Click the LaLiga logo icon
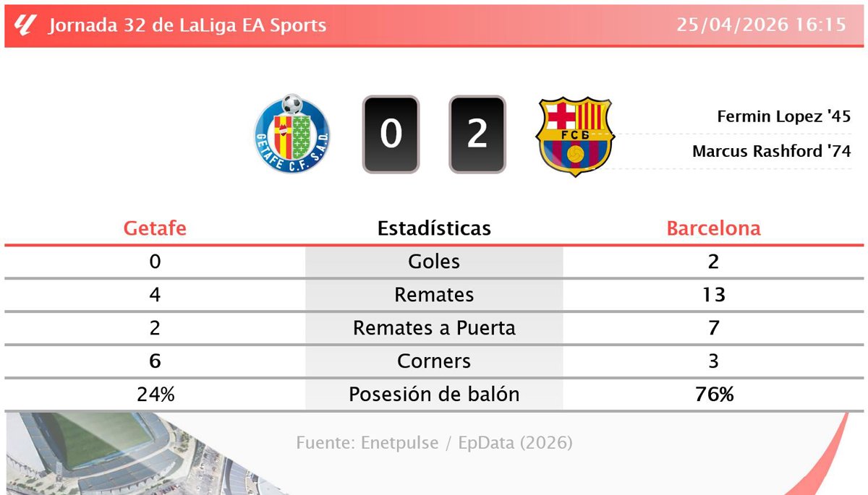The image size is (868, 495). [25, 25]
